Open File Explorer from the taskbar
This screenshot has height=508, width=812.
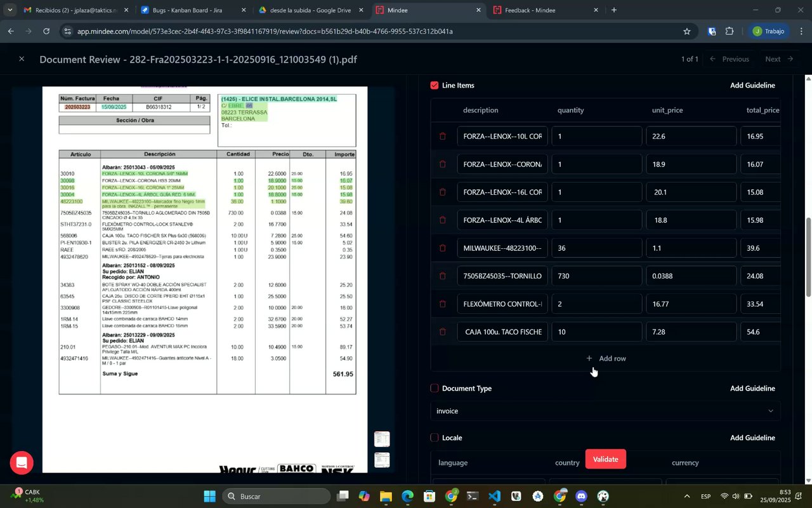[386, 496]
